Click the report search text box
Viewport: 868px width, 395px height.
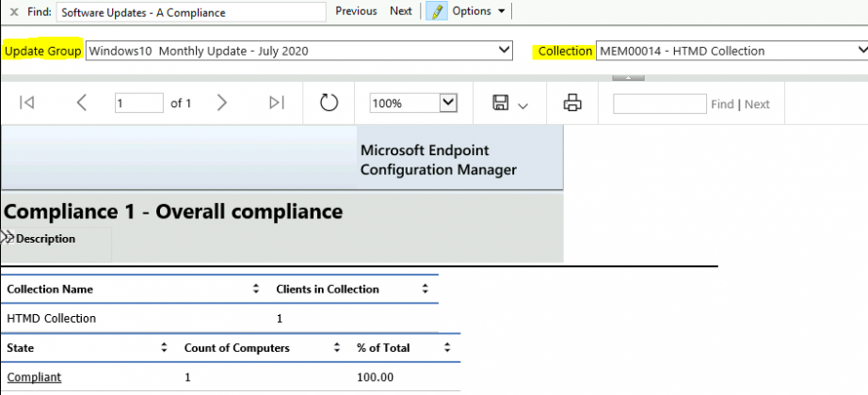click(x=659, y=103)
